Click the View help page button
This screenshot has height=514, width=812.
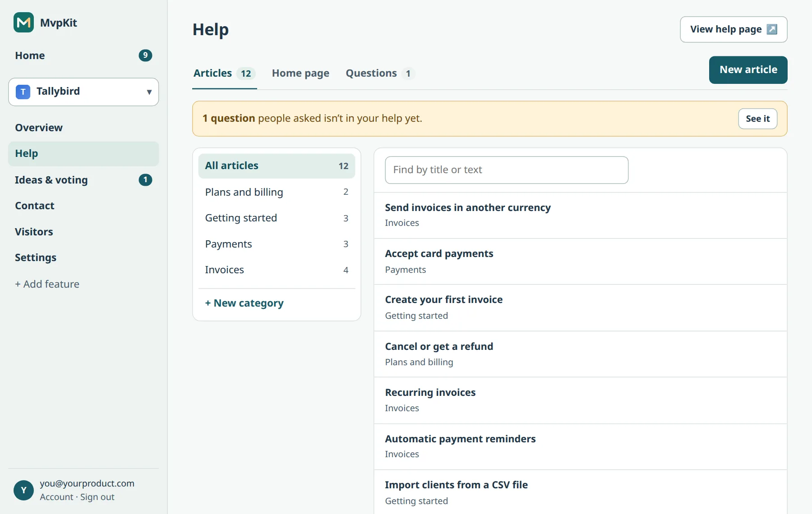[734, 29]
